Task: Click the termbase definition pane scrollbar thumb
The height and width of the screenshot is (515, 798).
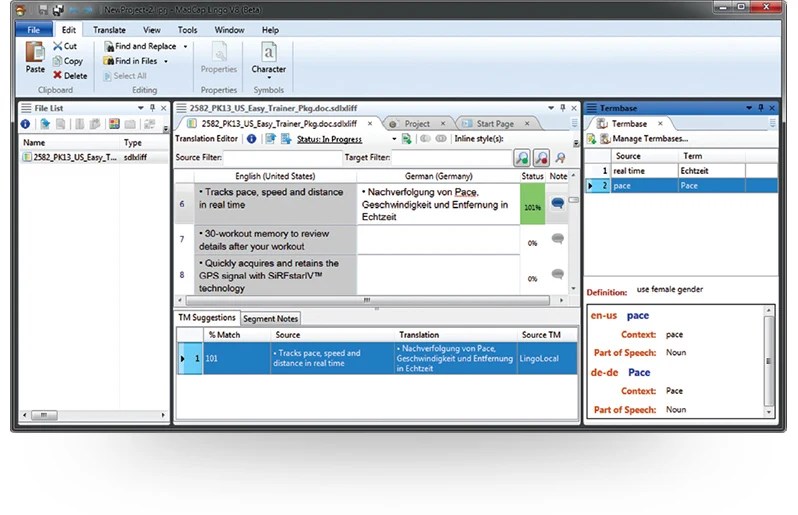Action: coord(768,361)
